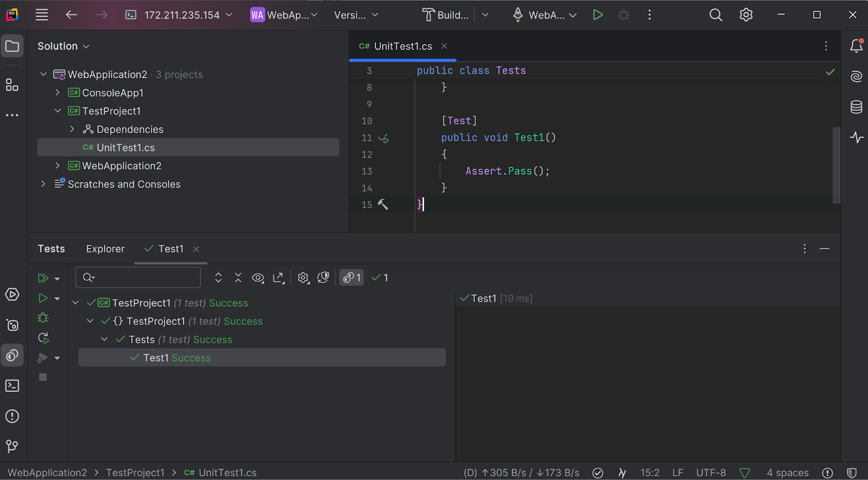Collapse the Tests class node in test tree
This screenshot has height=480, width=868.
pyautogui.click(x=105, y=339)
